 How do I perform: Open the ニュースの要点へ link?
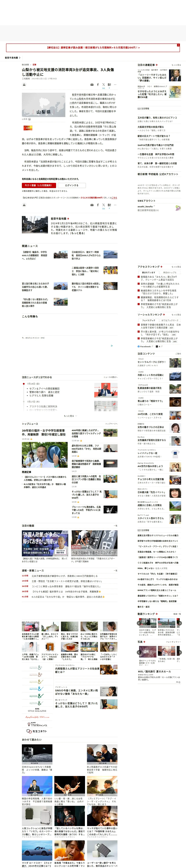110,377
